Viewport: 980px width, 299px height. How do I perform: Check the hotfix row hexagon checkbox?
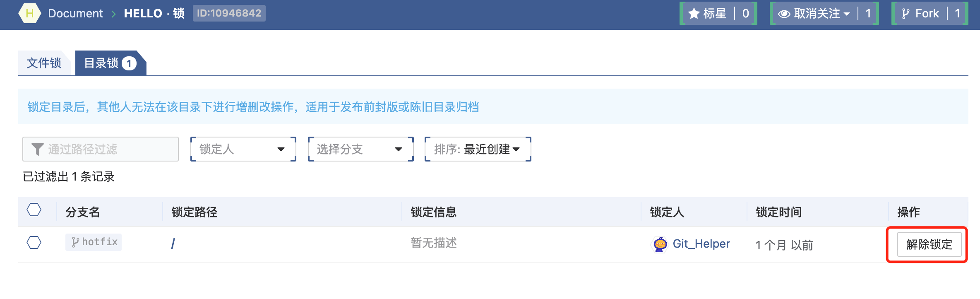click(x=34, y=243)
